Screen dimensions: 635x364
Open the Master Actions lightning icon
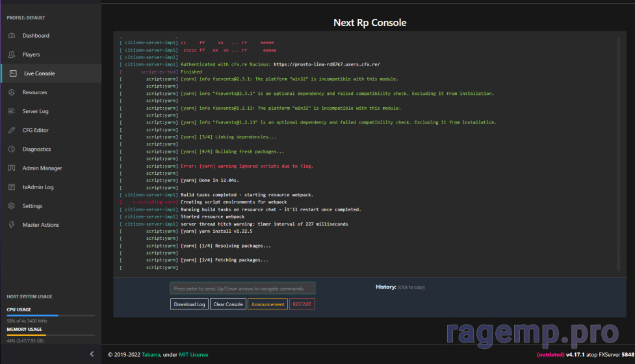12,225
